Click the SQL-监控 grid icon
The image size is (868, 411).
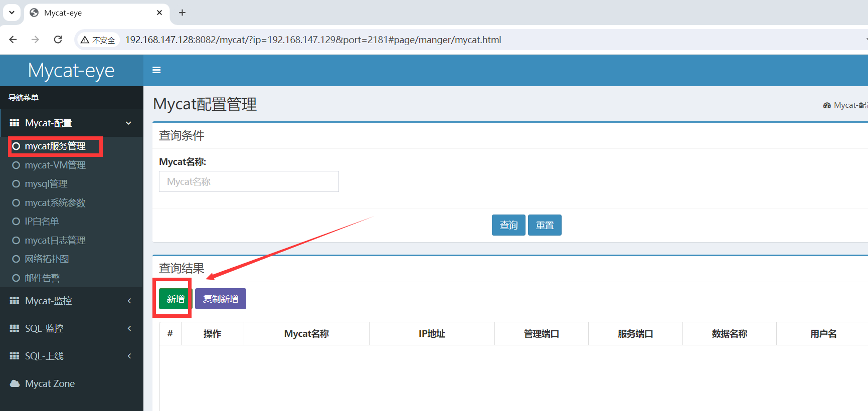point(15,328)
